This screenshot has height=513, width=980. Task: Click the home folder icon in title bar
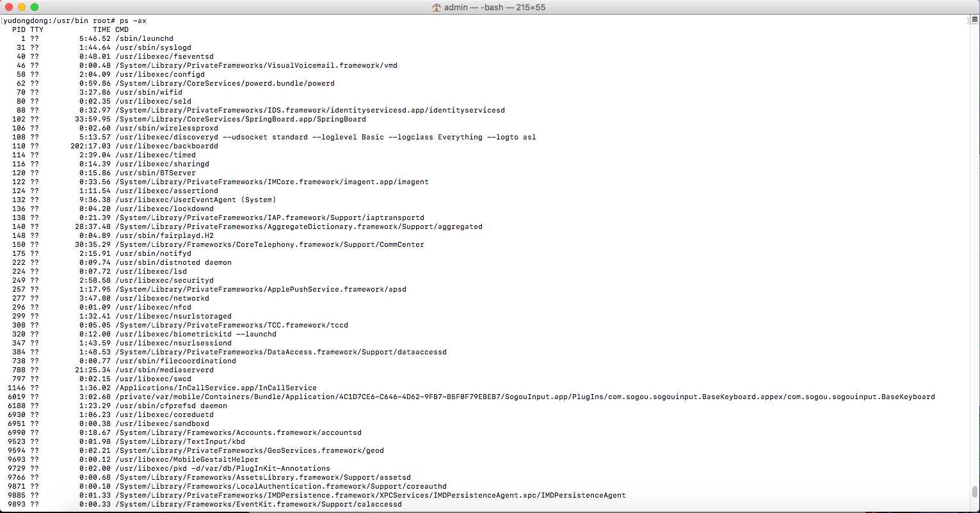[x=437, y=8]
